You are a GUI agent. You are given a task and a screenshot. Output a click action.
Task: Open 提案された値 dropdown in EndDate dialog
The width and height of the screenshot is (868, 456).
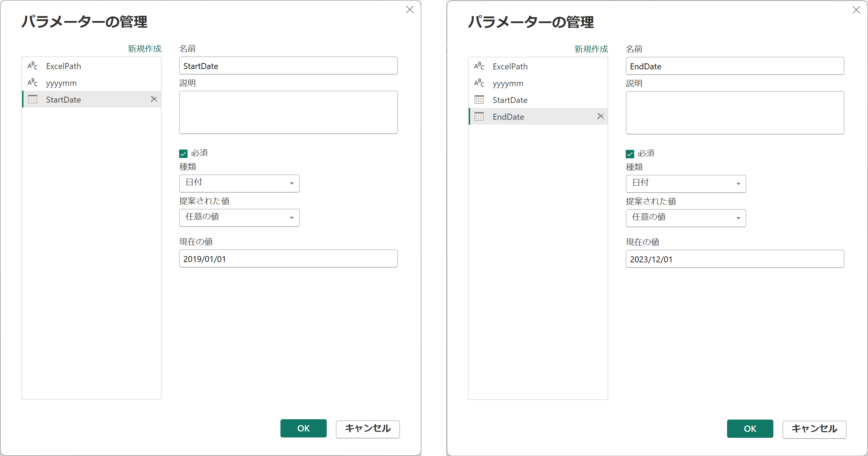[x=686, y=218]
